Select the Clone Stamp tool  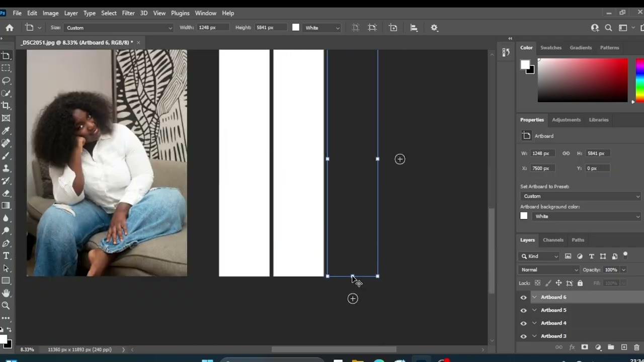pyautogui.click(x=6, y=168)
